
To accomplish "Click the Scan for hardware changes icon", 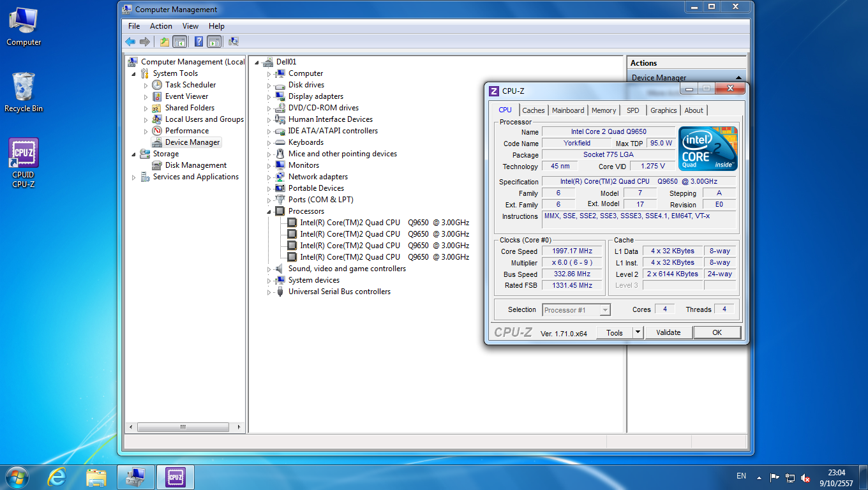I will tap(234, 41).
